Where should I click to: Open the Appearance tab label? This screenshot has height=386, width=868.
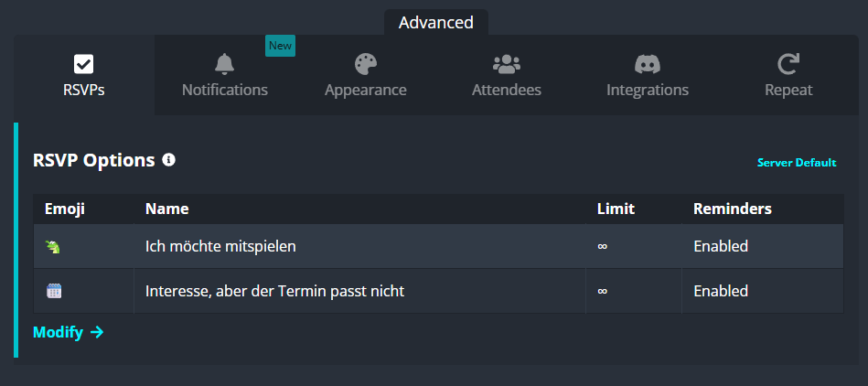point(365,90)
